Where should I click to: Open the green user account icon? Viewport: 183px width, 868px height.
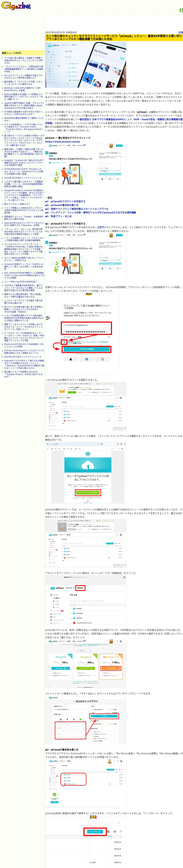(181, 10)
